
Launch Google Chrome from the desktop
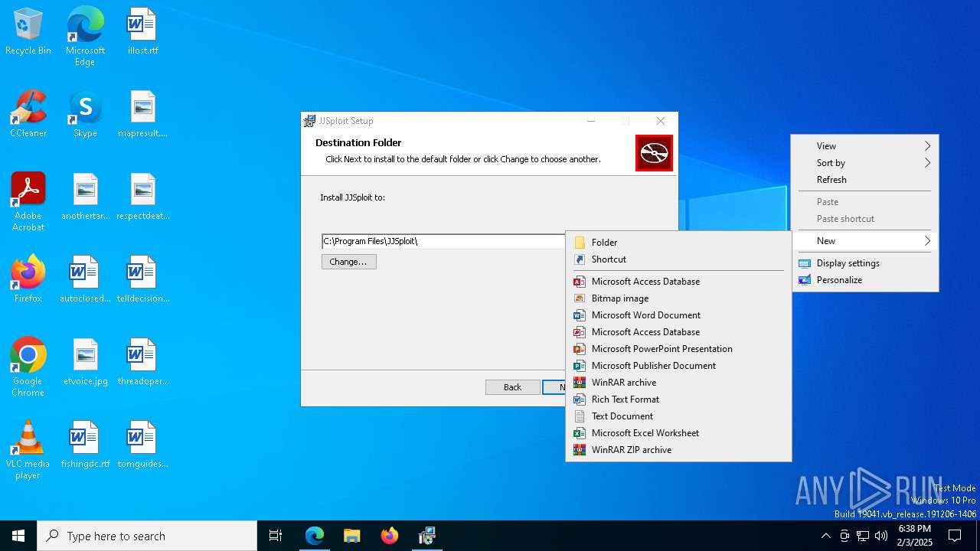point(28,367)
